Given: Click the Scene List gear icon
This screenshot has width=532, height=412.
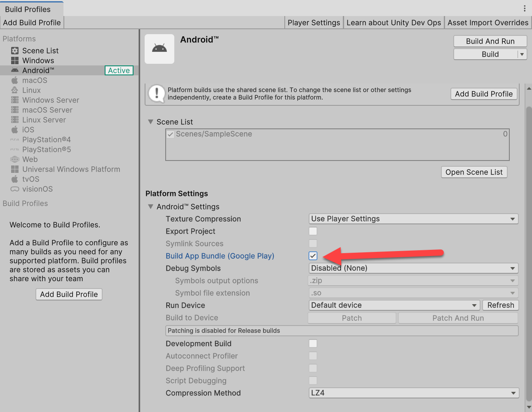Looking at the screenshot, I should pyautogui.click(x=15, y=51).
